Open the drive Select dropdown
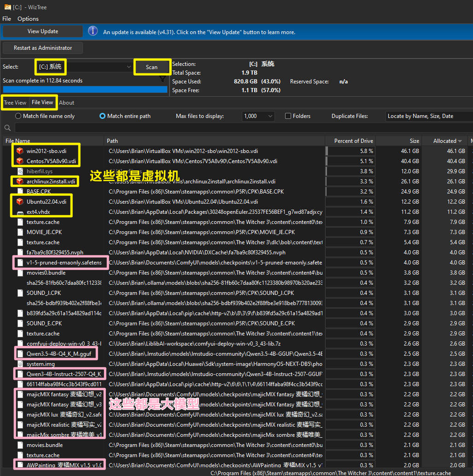This screenshot has width=473, height=476. [x=83, y=67]
